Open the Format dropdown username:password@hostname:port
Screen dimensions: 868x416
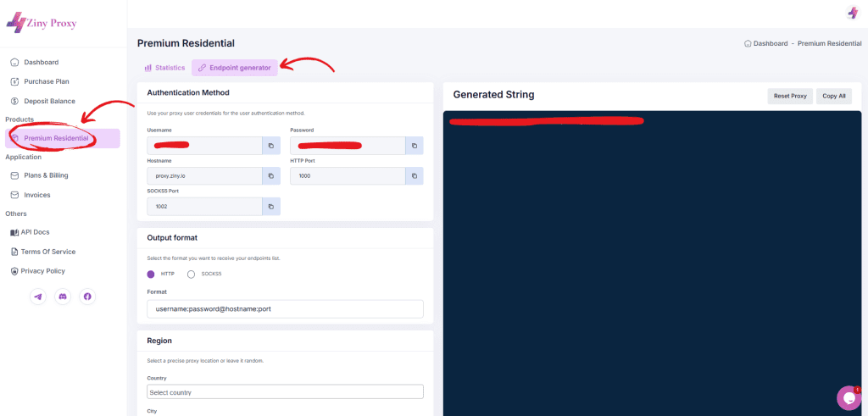click(x=285, y=309)
